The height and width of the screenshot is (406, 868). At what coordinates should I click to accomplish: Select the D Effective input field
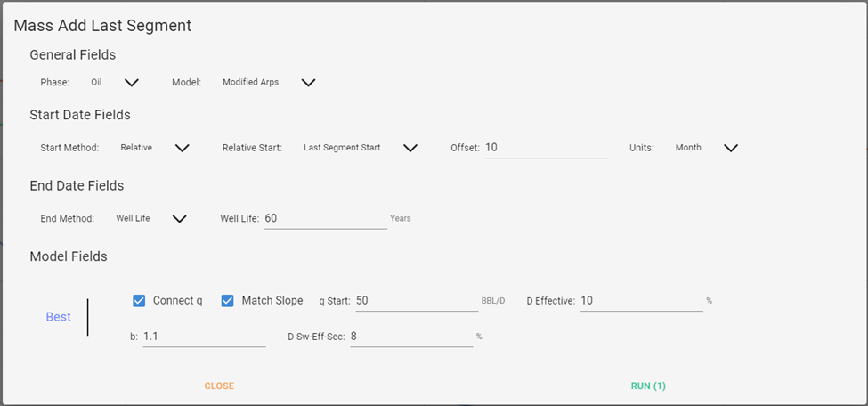(642, 301)
